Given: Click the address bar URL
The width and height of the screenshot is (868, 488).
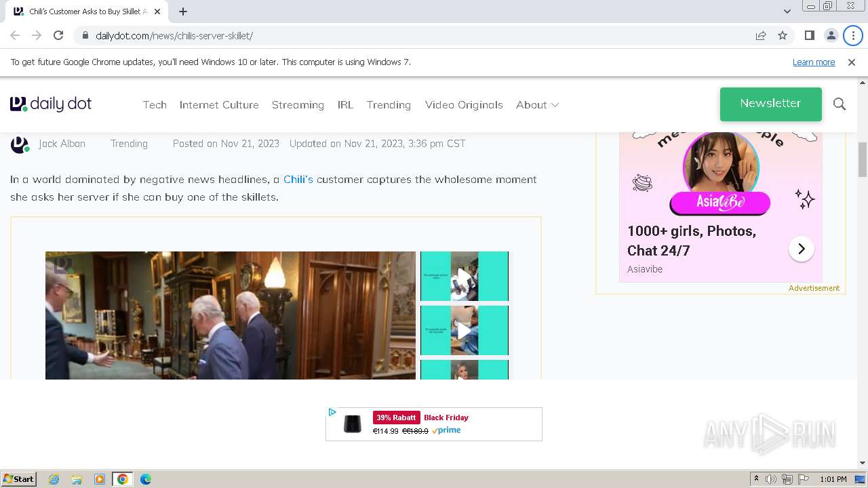Looking at the screenshot, I should point(174,35).
